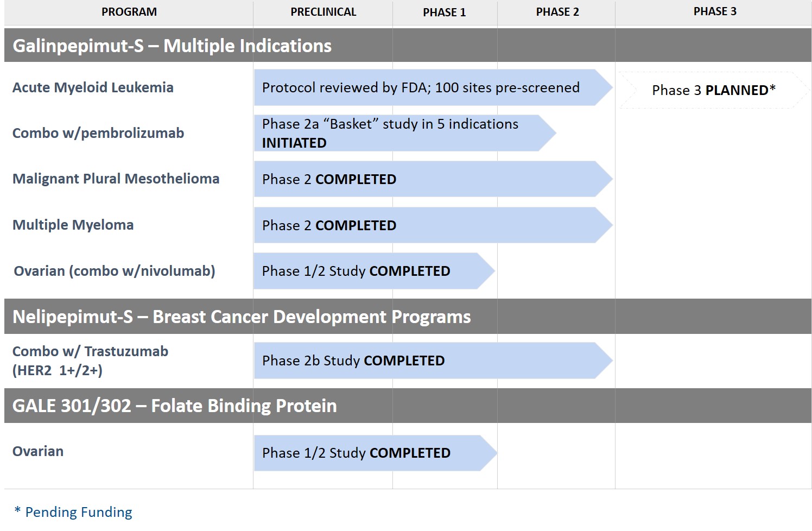Select the Acute Myeloid Leukemia program label

[x=93, y=87]
